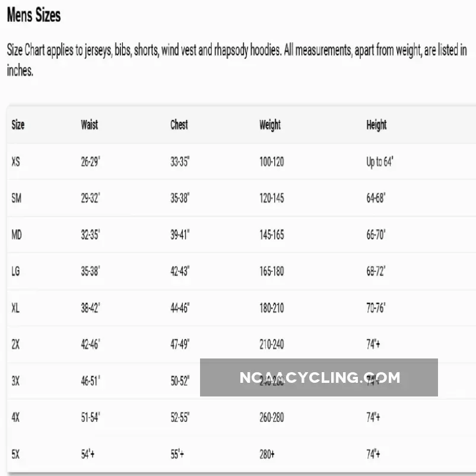The width and height of the screenshot is (476, 476).
Task: Click the NCAACYCLING.COM watermark banner
Action: [x=319, y=377]
